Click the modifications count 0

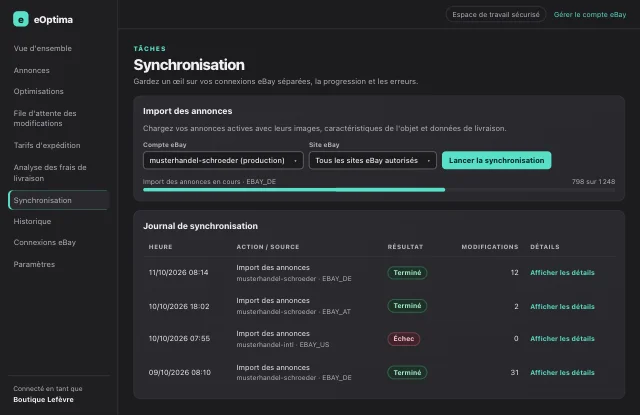516,339
